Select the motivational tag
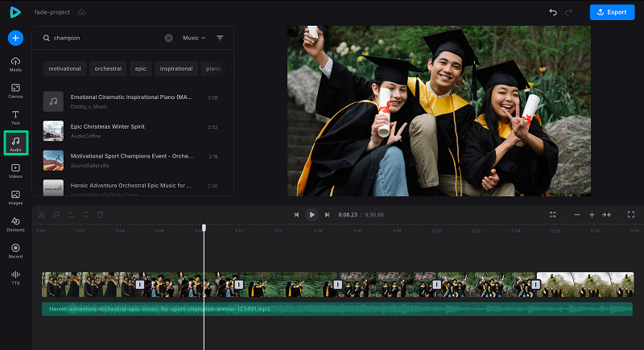 pyautogui.click(x=65, y=68)
